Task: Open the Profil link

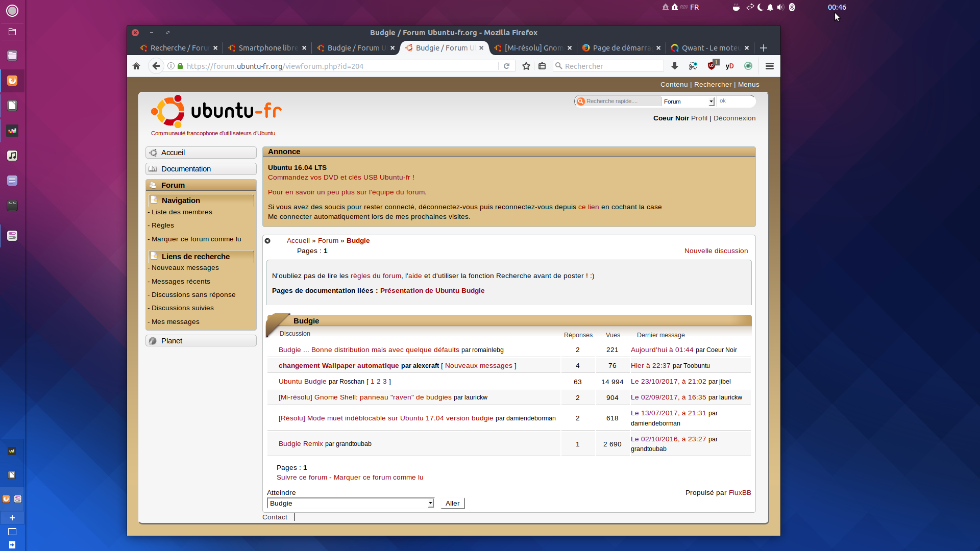Action: [699, 118]
